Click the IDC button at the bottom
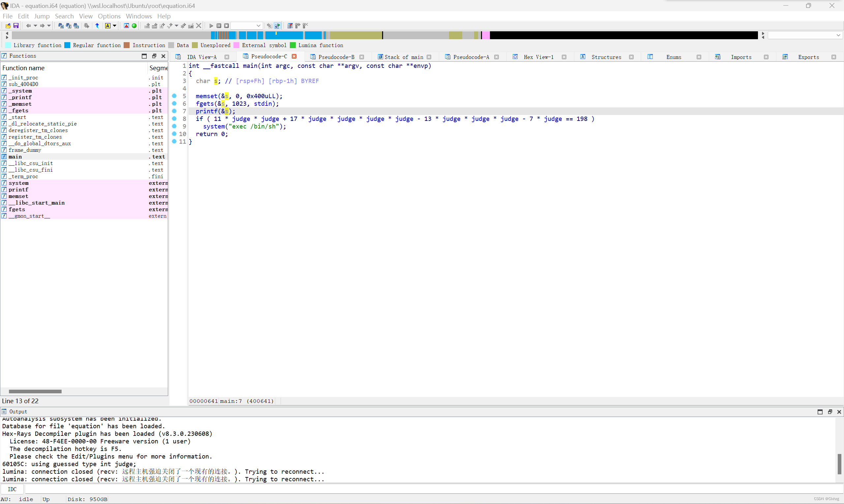The height and width of the screenshot is (504, 844). click(12, 489)
